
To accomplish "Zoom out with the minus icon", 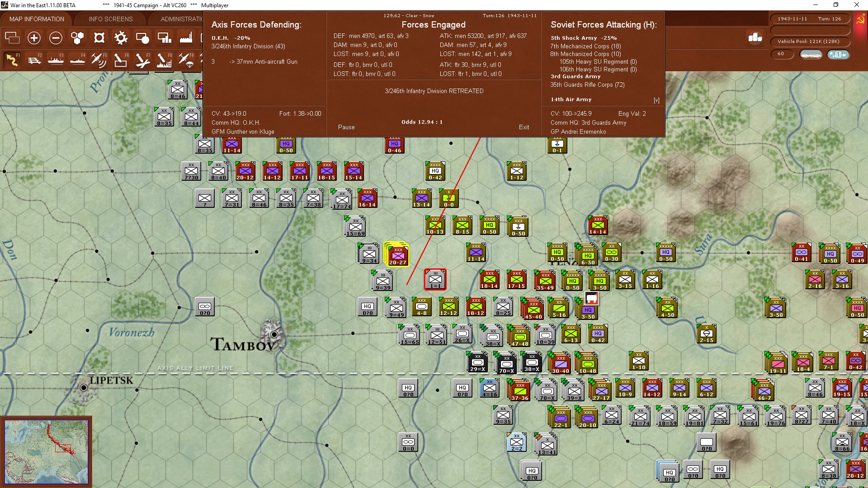I will (x=56, y=38).
